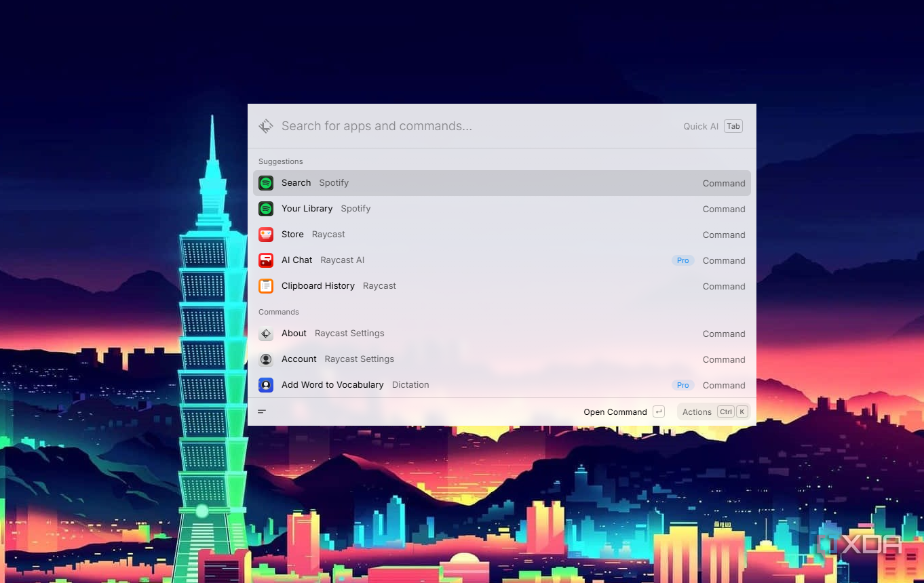The image size is (924, 583).
Task: Click the Ctrl key hint in Actions
Action: [726, 411]
